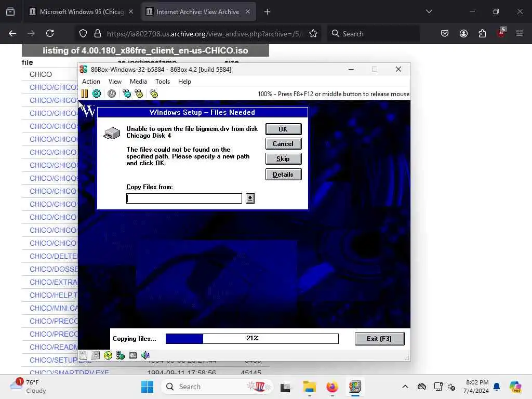This screenshot has height=399, width=532.
Task: Open the CHICO/DELTE link in listing
Action: coord(54,256)
